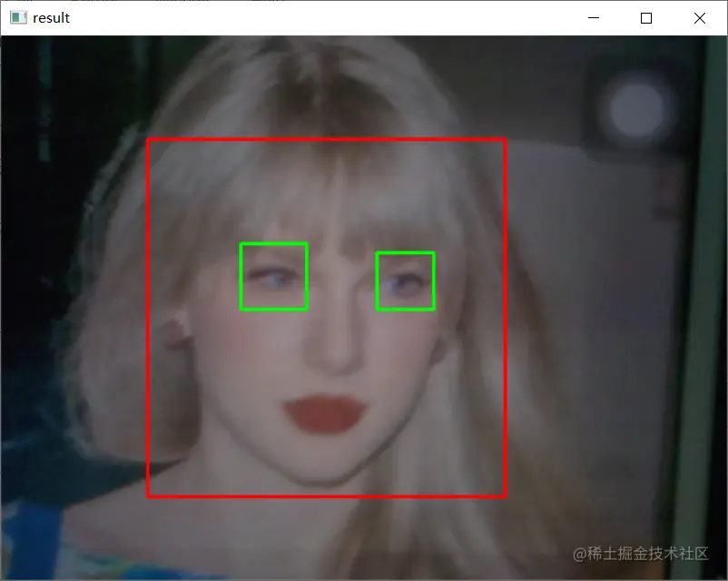The image size is (728, 581).
Task: Click inside the left eye bounding box
Action: coord(273,277)
